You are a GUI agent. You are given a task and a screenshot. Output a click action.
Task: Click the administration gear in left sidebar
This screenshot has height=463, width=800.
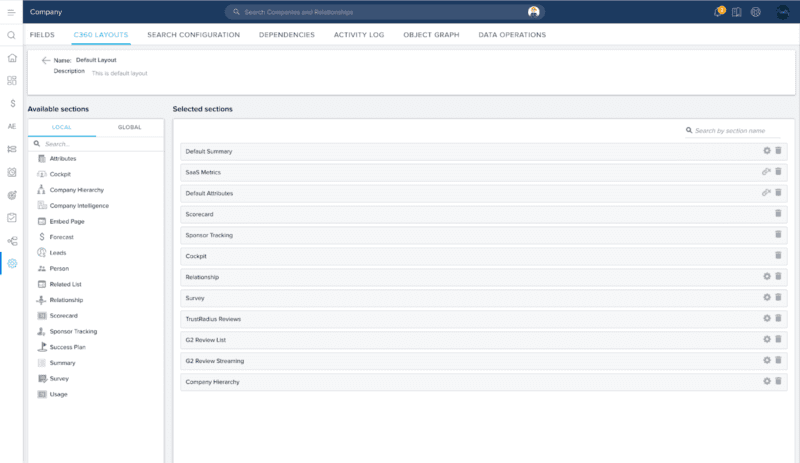(x=11, y=264)
